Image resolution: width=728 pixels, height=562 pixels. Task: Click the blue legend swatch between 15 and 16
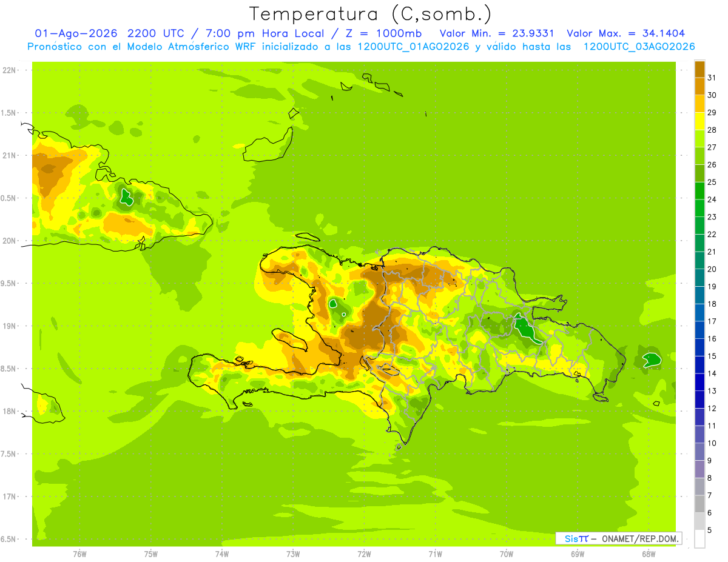click(x=699, y=347)
